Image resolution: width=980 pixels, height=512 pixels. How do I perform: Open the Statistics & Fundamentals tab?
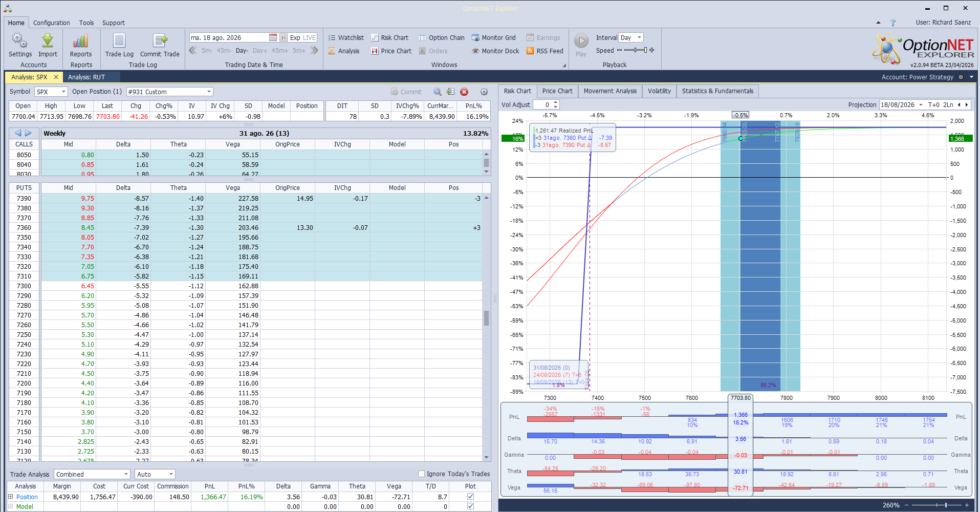pyautogui.click(x=717, y=91)
